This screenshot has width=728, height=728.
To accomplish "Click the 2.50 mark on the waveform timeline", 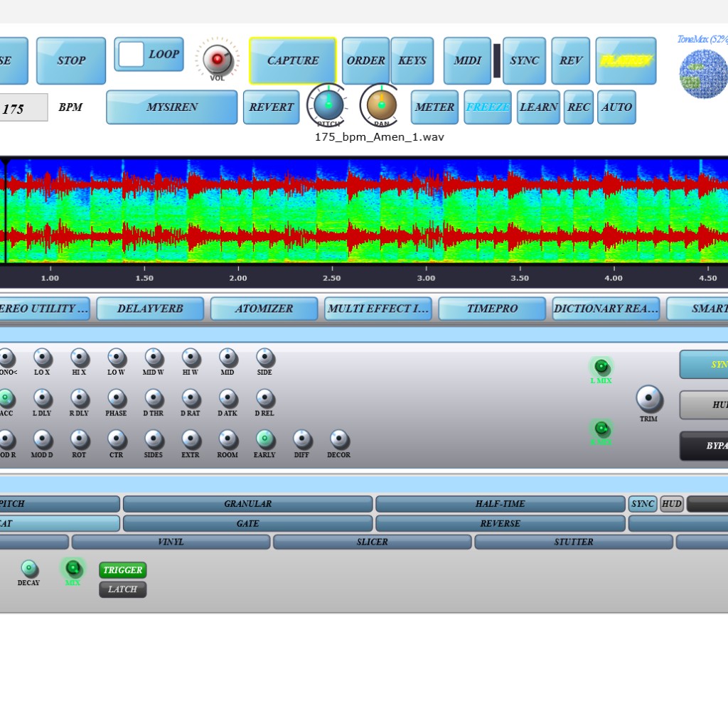I will [x=332, y=277].
